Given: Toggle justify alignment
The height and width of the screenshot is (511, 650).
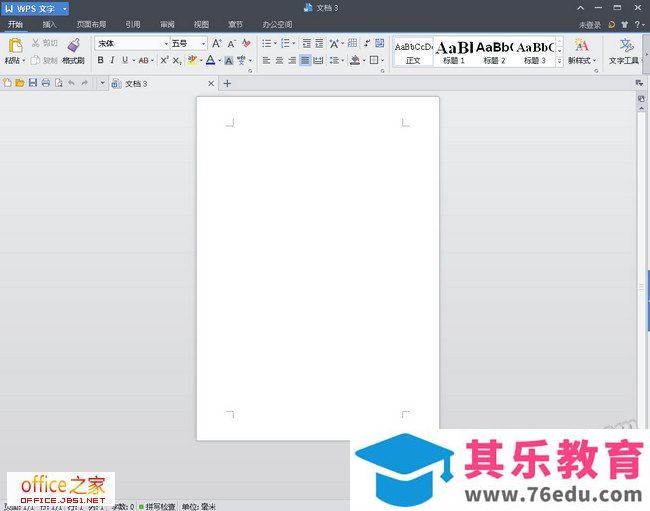Looking at the screenshot, I should 305,61.
